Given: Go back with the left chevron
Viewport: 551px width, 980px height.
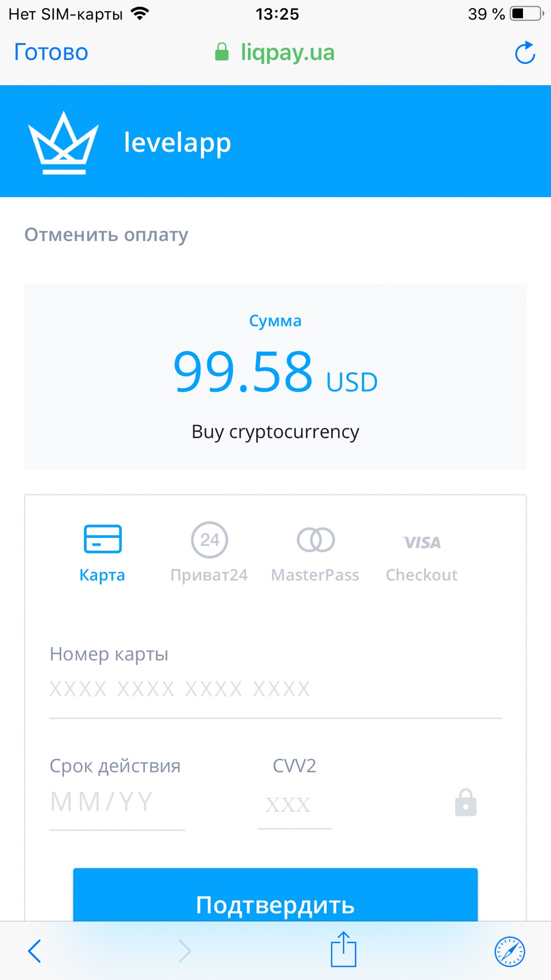Looking at the screenshot, I should click(35, 951).
